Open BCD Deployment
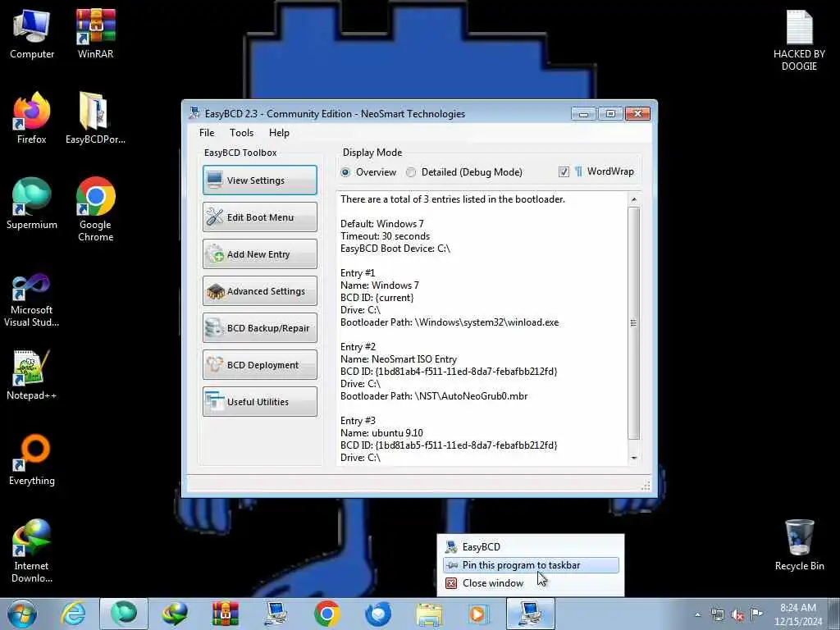 pyautogui.click(x=260, y=365)
